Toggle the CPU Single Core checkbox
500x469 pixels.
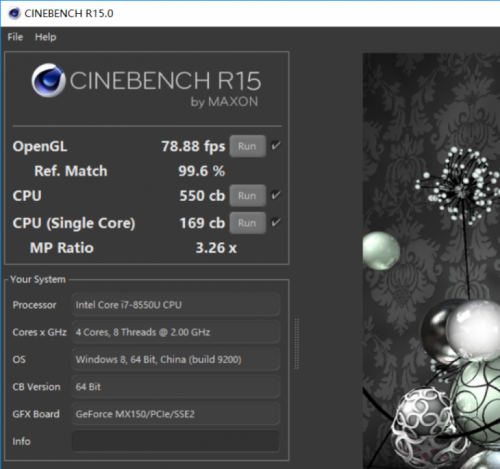[x=276, y=223]
